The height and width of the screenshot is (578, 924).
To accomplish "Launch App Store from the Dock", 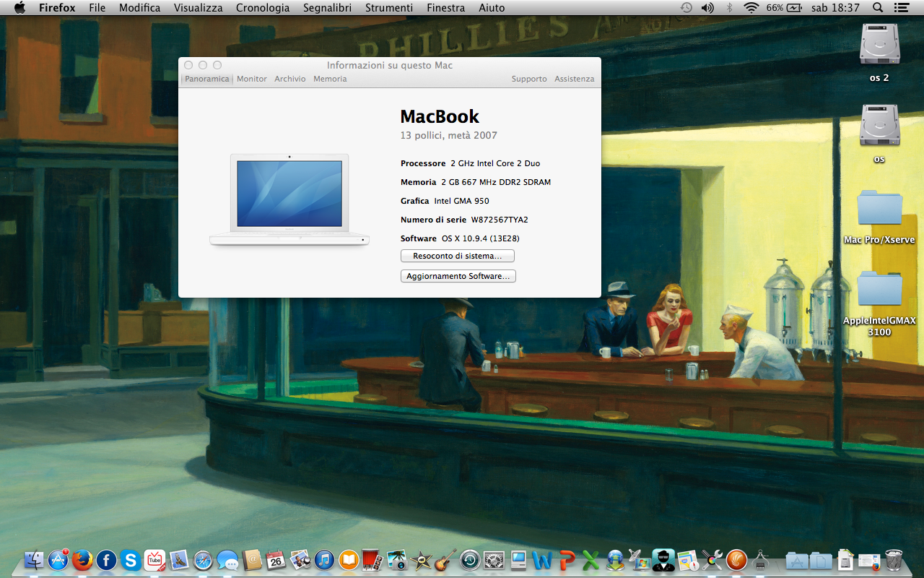I will pyautogui.click(x=58, y=560).
